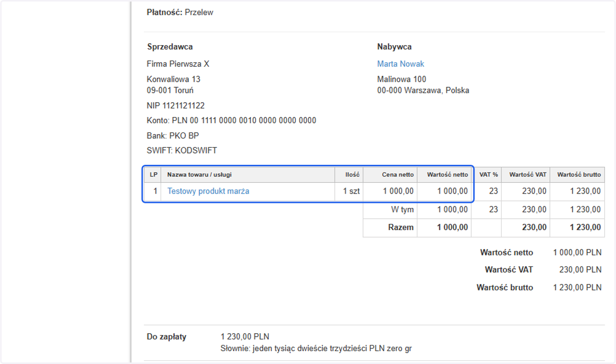
Task: Click the 230,00 PLN VAT summary value
Action: (581, 270)
